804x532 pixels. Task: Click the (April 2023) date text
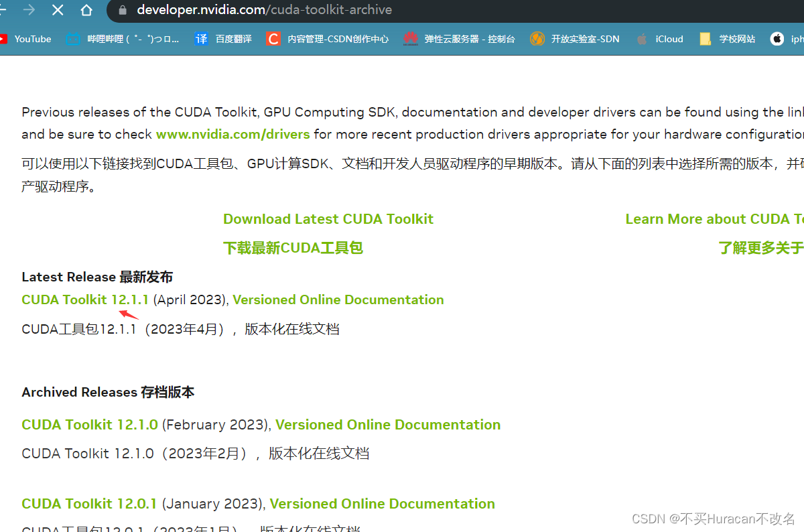[x=190, y=300]
